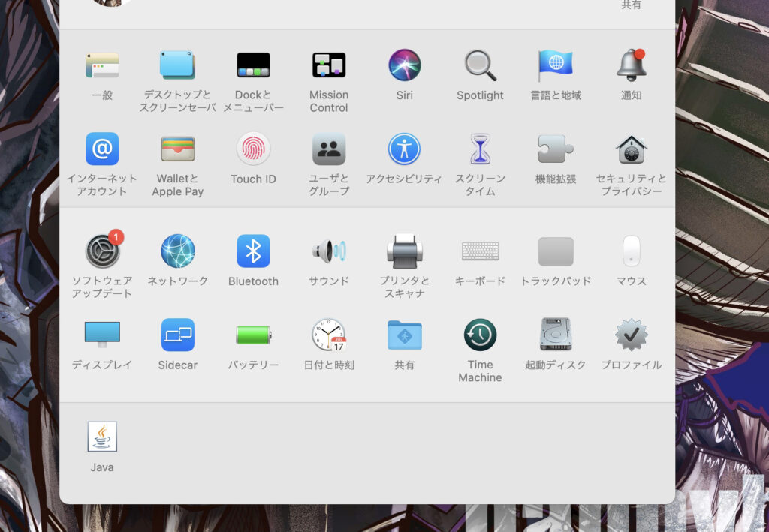Open マウス preferences pane

[631, 251]
